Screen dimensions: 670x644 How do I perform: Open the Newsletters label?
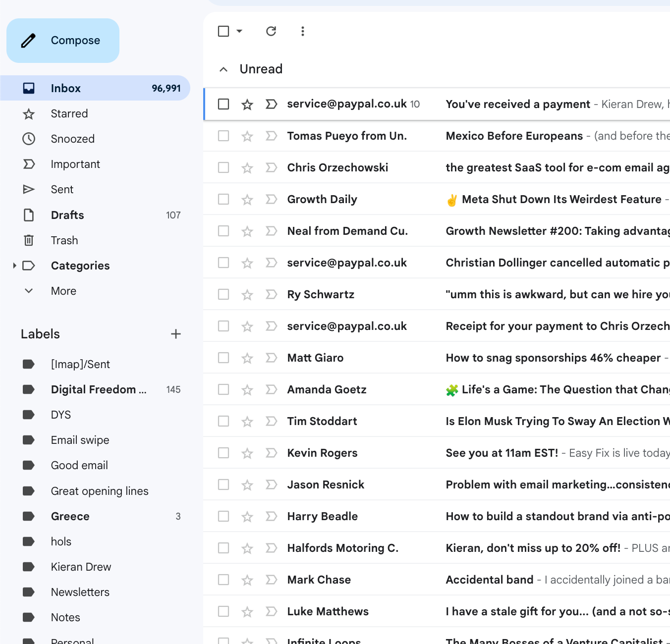pos(80,592)
